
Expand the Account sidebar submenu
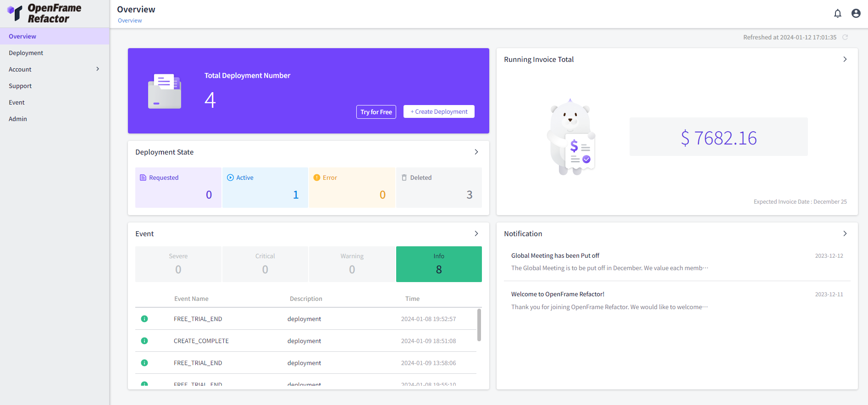tap(97, 69)
